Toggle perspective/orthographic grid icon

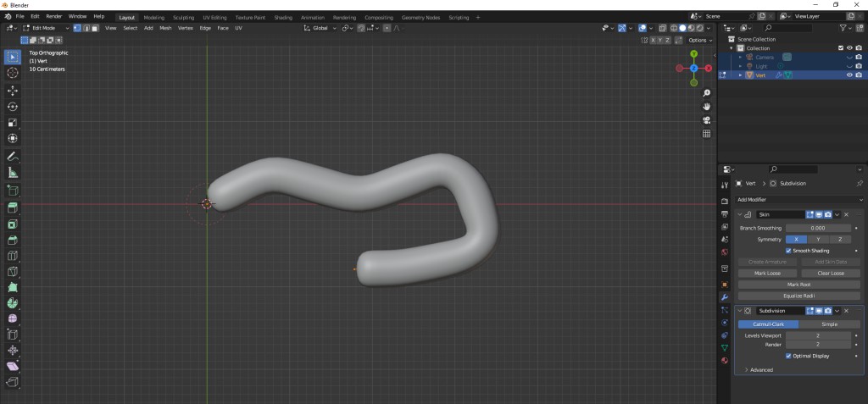[706, 133]
